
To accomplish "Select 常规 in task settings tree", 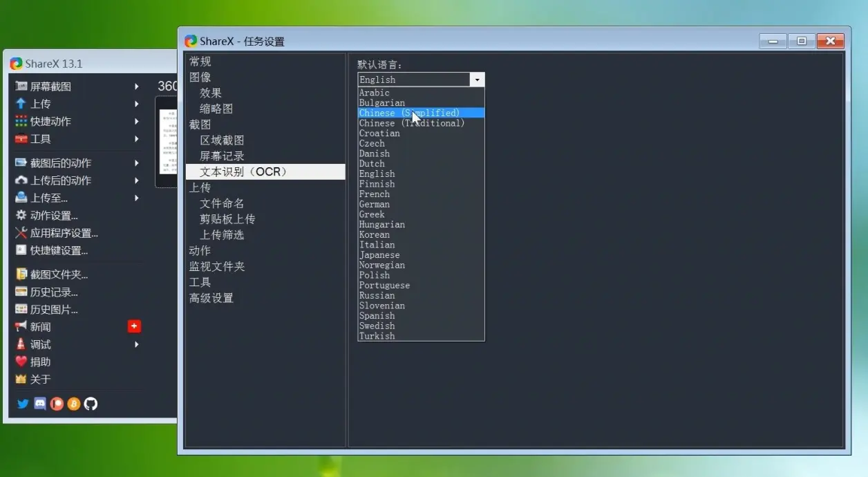I will click(200, 62).
